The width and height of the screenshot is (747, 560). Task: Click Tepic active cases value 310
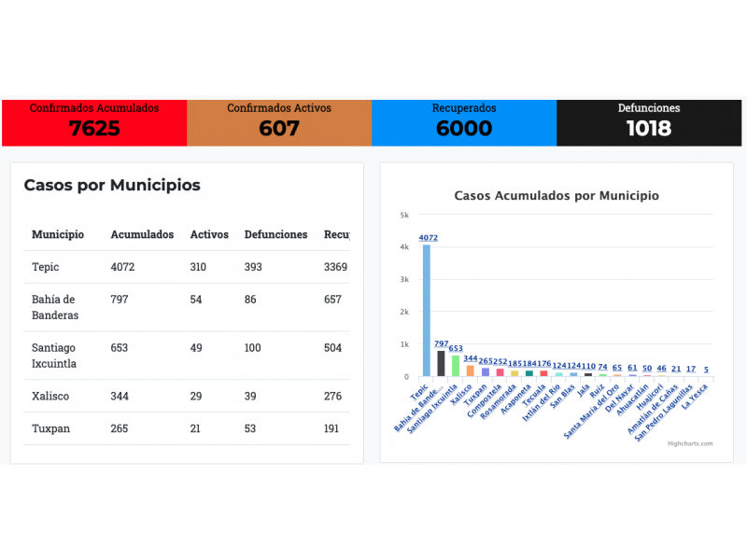198,267
